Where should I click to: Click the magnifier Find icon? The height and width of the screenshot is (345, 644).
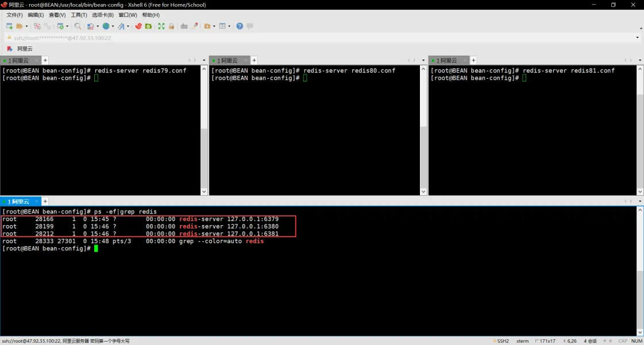tap(78, 26)
